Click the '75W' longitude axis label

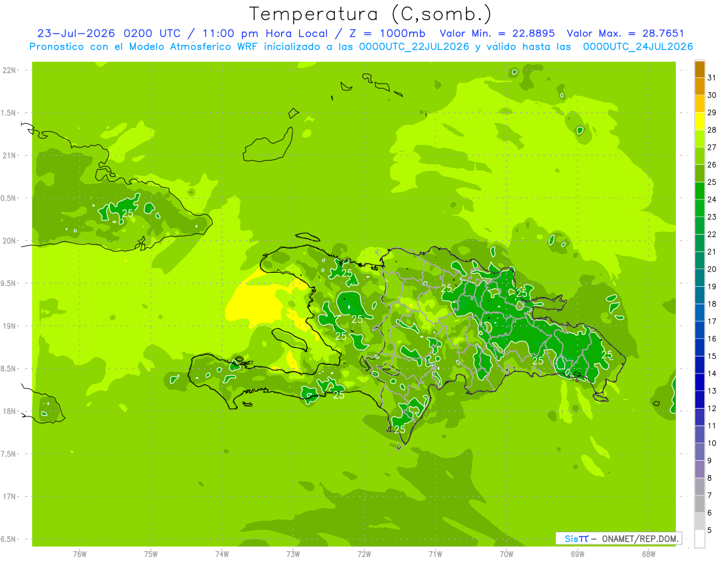tap(151, 554)
